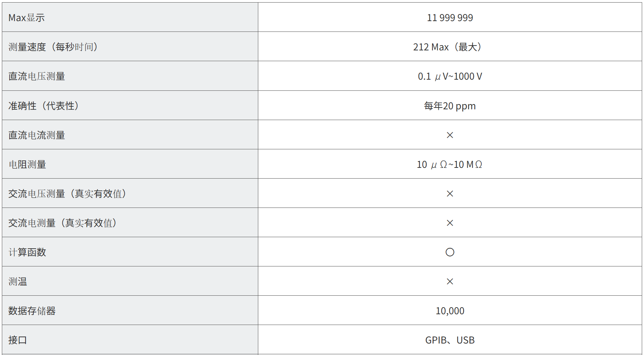Click the GPIB、USB interface value
Image resolution: width=644 pixels, height=355 pixels.
pos(450,340)
